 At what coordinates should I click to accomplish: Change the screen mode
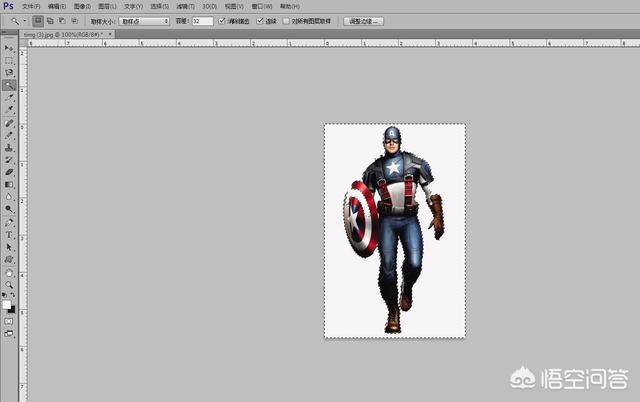(x=9, y=333)
